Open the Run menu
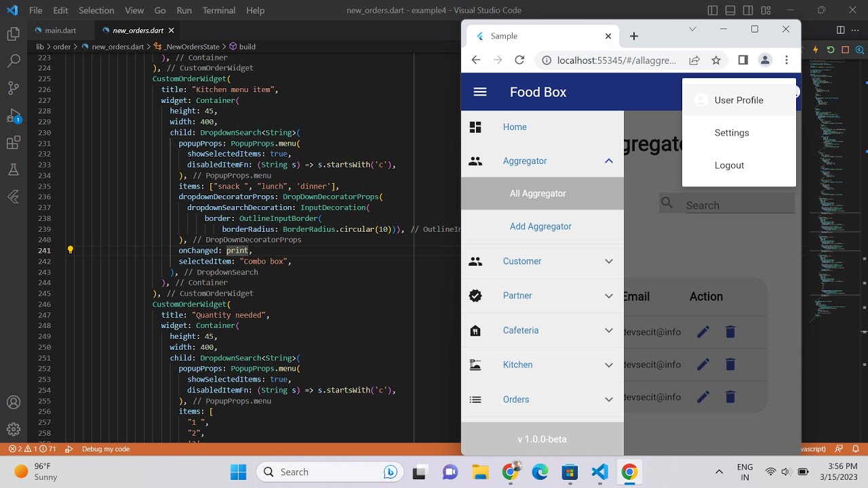Viewport: 868px width, 488px height. pyautogui.click(x=184, y=10)
